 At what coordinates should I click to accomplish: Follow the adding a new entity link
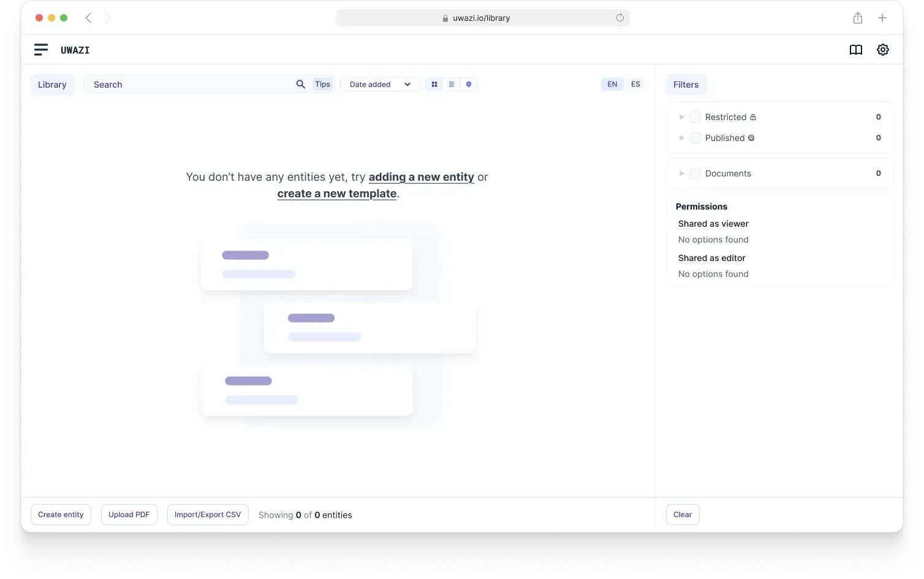[422, 177]
